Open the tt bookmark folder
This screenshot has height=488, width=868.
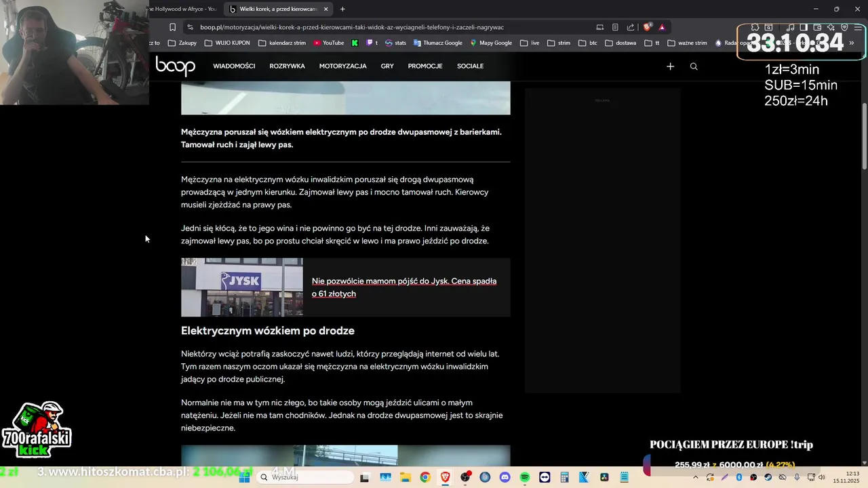tap(652, 43)
